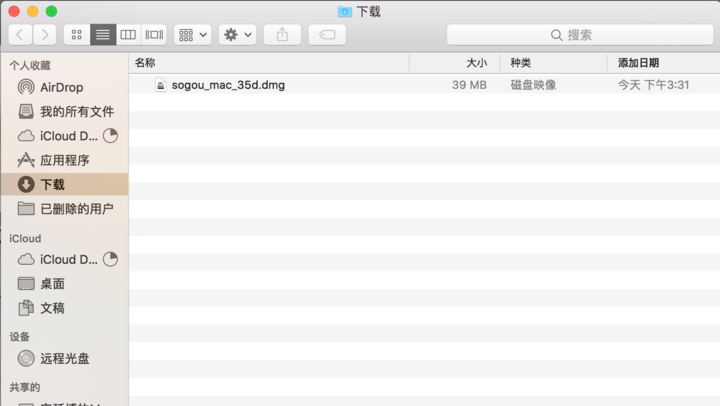This screenshot has height=406, width=720.
Task: Switch to column view
Action: [128, 34]
